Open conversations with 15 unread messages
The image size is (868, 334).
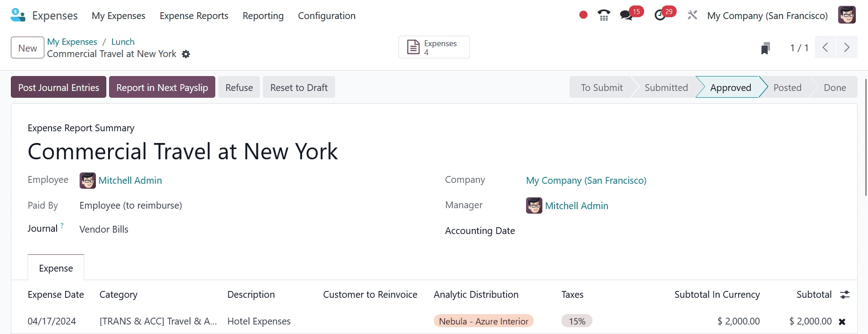pos(631,14)
